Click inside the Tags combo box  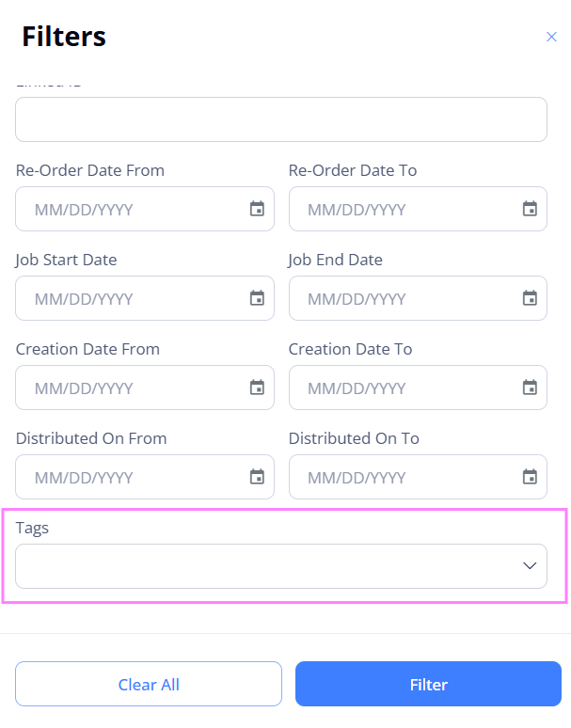[281, 566]
